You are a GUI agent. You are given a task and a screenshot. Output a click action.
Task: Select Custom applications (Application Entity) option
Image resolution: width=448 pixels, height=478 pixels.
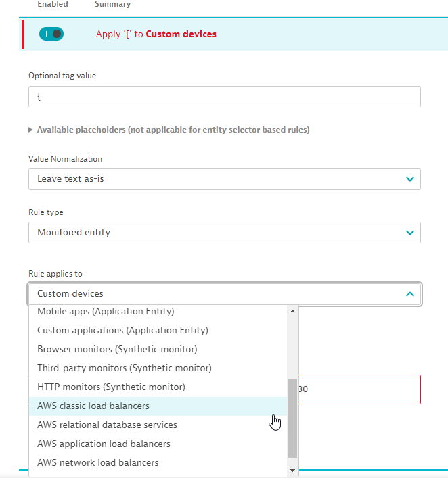(x=122, y=331)
